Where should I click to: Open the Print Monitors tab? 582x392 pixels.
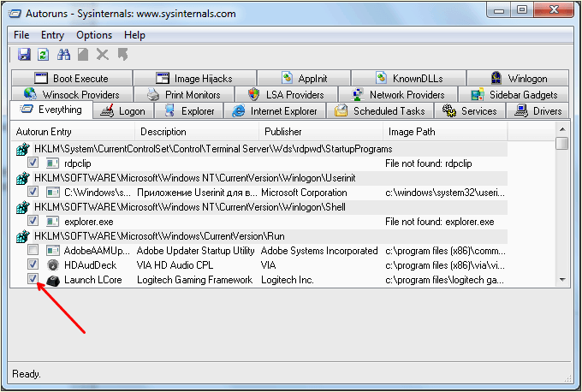(x=184, y=94)
